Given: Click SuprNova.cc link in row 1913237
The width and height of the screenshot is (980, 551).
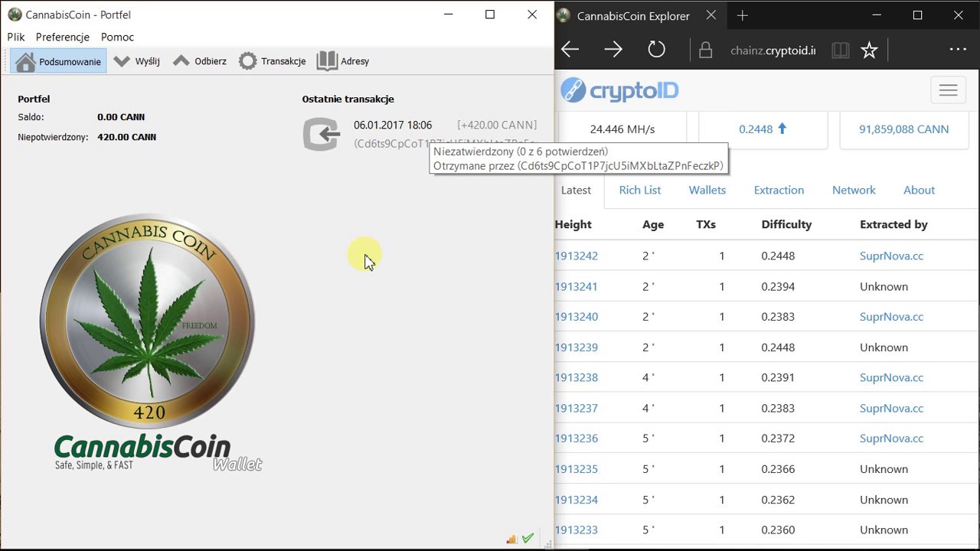Looking at the screenshot, I should point(891,408).
